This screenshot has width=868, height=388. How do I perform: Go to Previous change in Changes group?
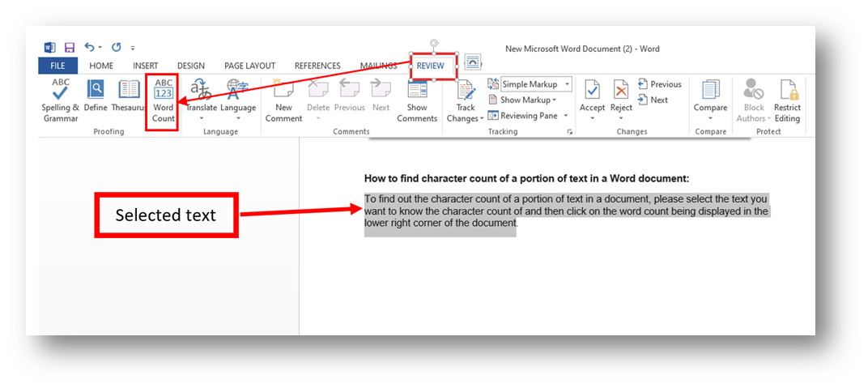pos(659,84)
